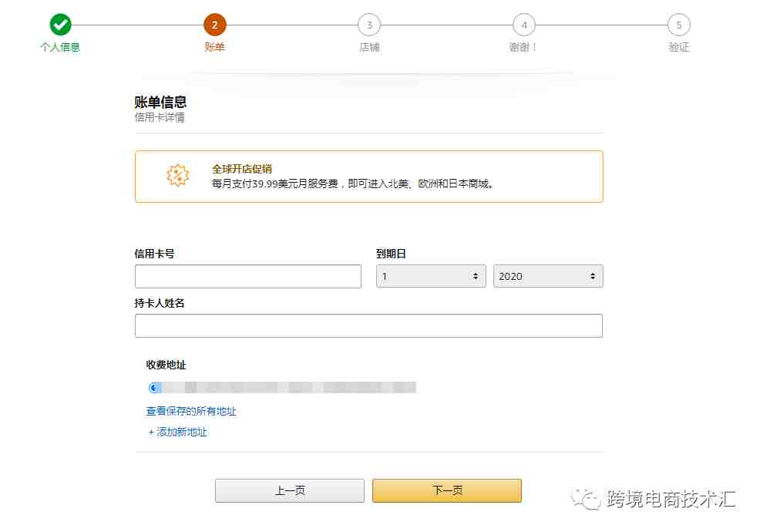Image resolution: width=760 pixels, height=532 pixels.
Task: Select the billing address radio button
Action: coord(154,387)
